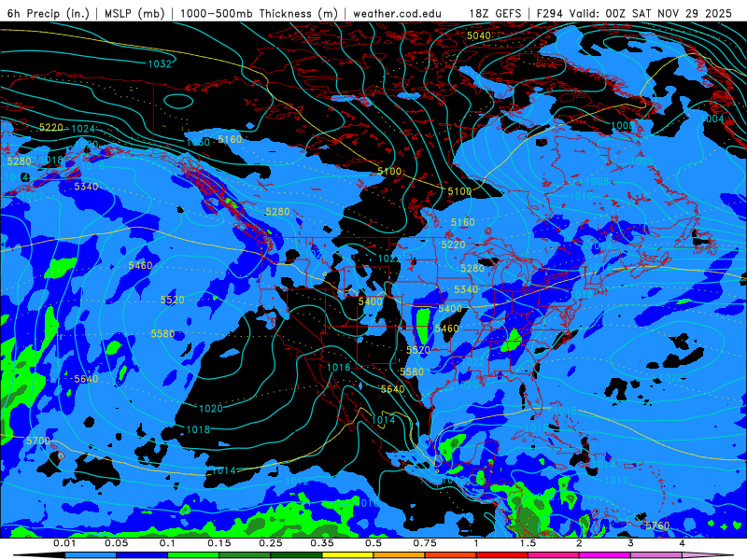Viewport: 747px width, 560px height.
Task: Select the dark green 0.25–0.35 legend segment
Action: coord(296,555)
